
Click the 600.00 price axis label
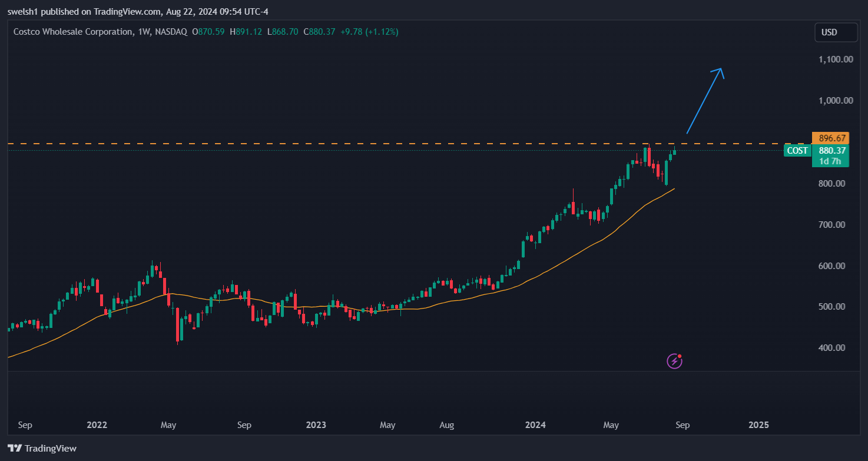tap(832, 266)
